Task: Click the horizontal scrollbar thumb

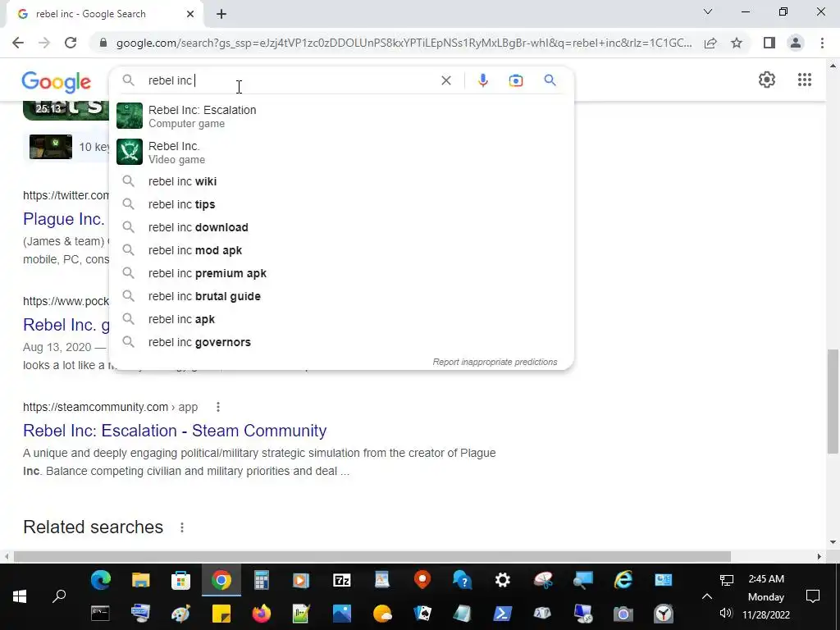Action: [x=372, y=557]
